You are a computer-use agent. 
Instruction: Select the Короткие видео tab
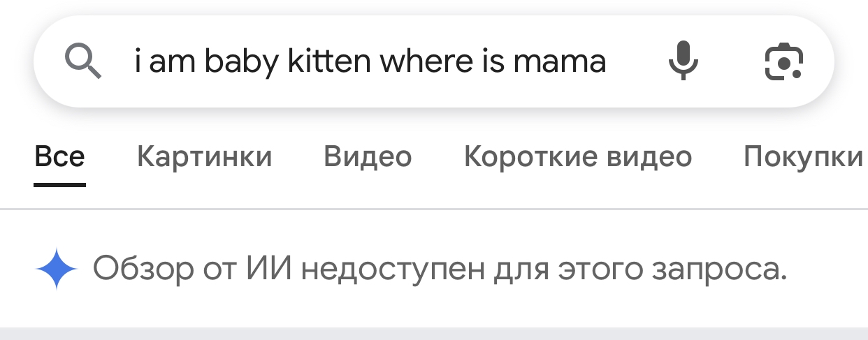click(577, 156)
